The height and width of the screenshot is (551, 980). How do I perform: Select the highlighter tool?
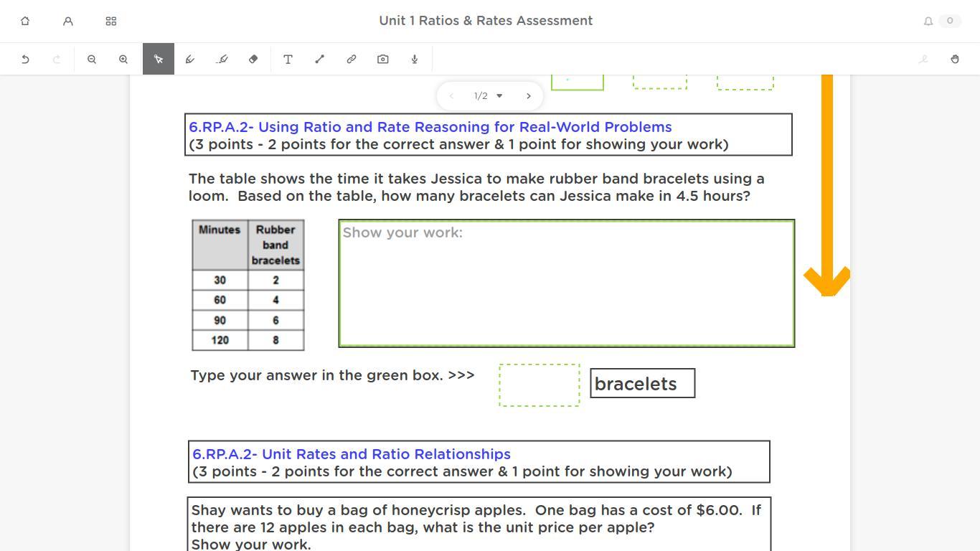point(222,60)
